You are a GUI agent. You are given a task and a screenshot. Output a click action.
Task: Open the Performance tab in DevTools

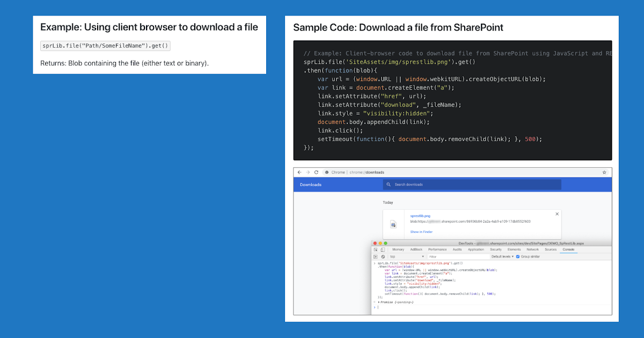coord(437,249)
